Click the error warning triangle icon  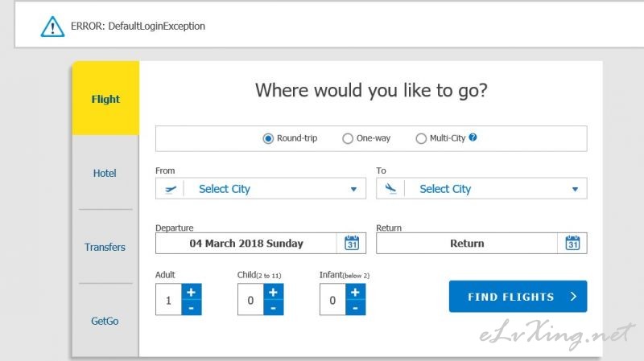click(52, 27)
